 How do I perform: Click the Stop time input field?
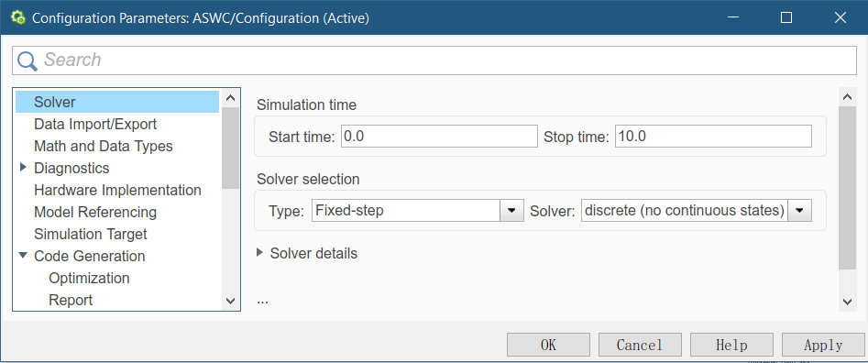(x=713, y=136)
